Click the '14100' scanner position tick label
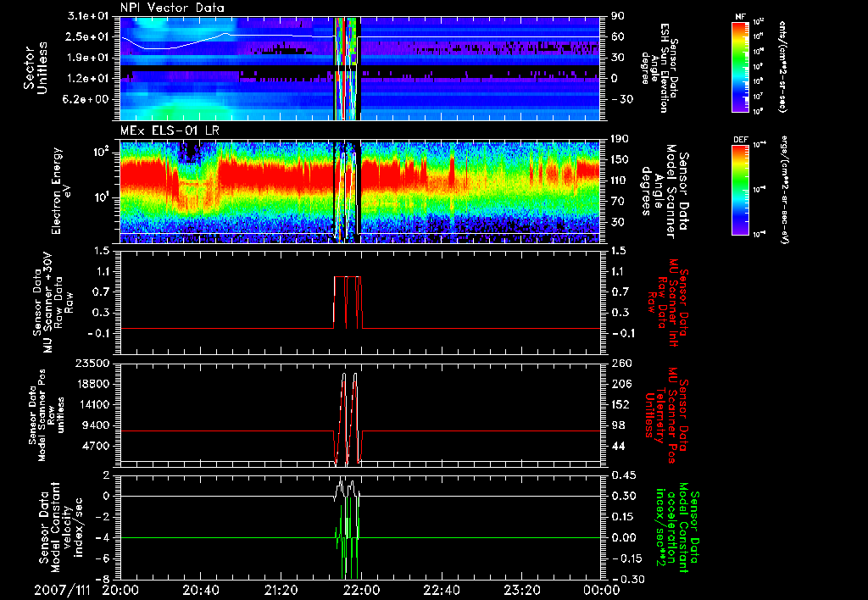This screenshot has height=600, width=868. coord(94,404)
